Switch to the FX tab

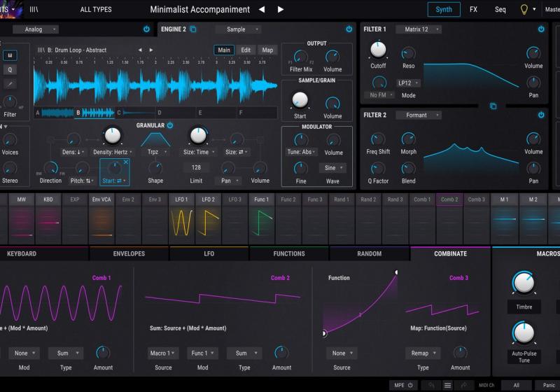coord(473,10)
